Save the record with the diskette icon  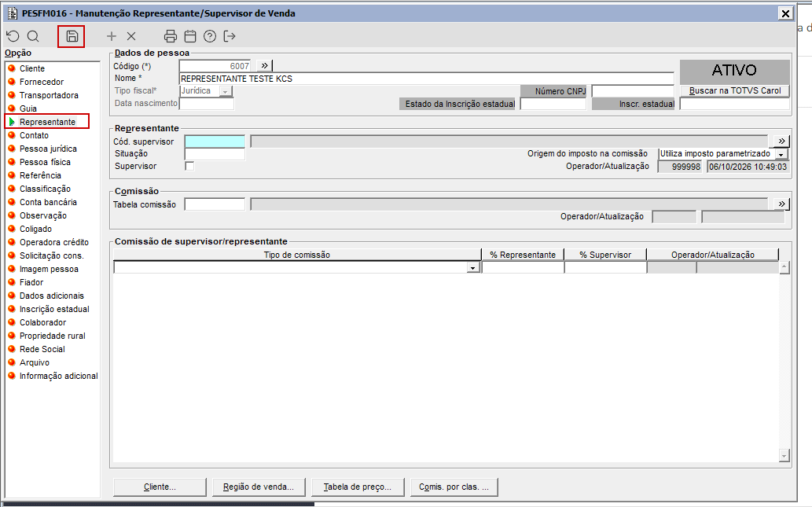click(x=72, y=36)
